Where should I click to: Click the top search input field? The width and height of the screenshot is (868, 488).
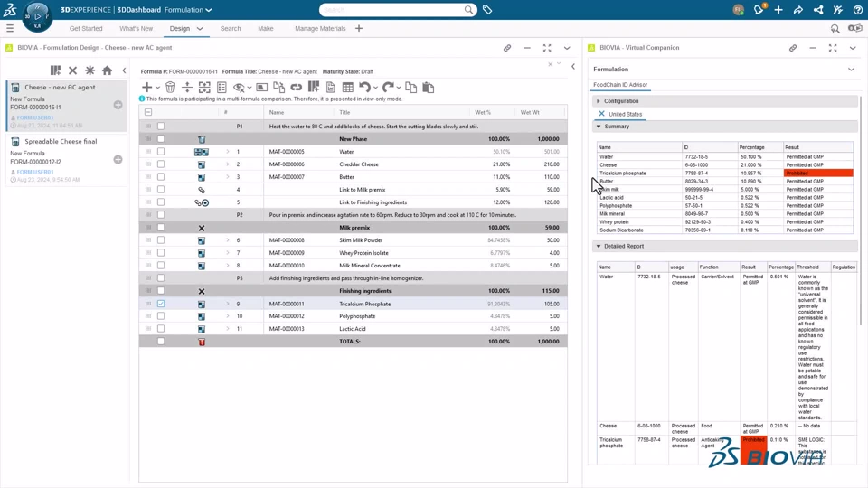(x=392, y=9)
